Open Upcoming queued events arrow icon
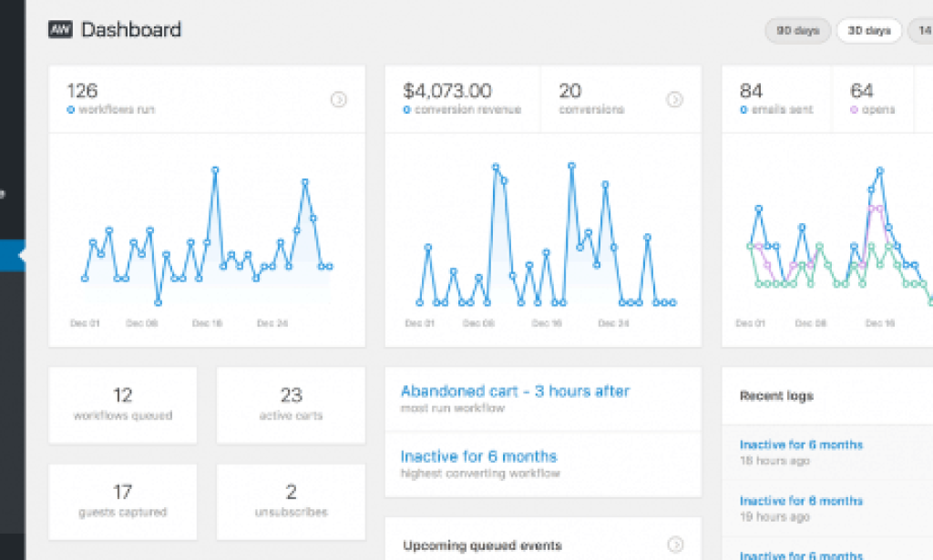933x560 pixels. [675, 545]
